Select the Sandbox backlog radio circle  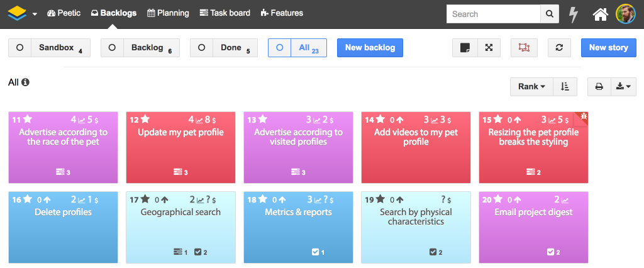point(20,48)
